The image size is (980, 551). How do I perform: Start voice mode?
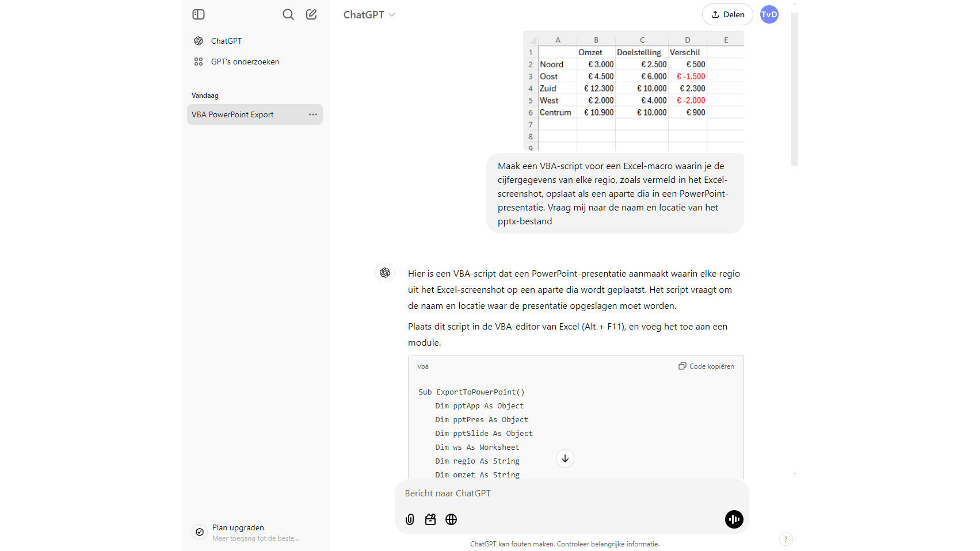[734, 519]
